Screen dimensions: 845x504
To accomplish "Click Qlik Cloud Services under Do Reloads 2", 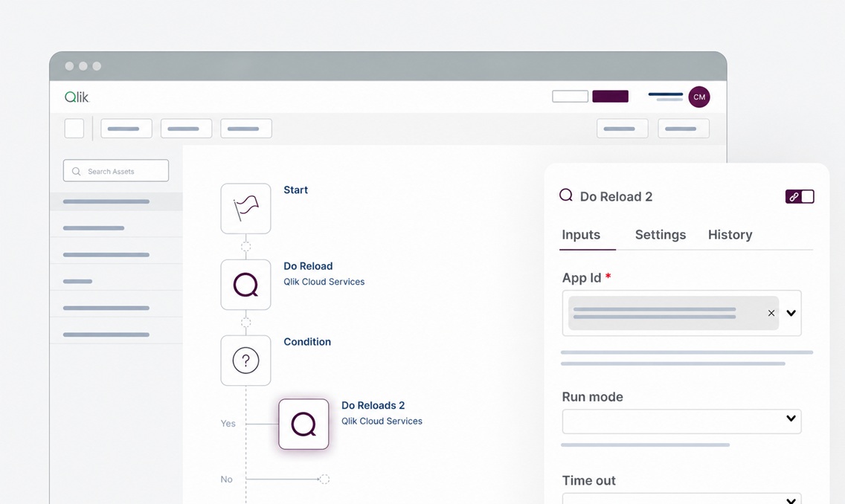I will click(x=382, y=421).
